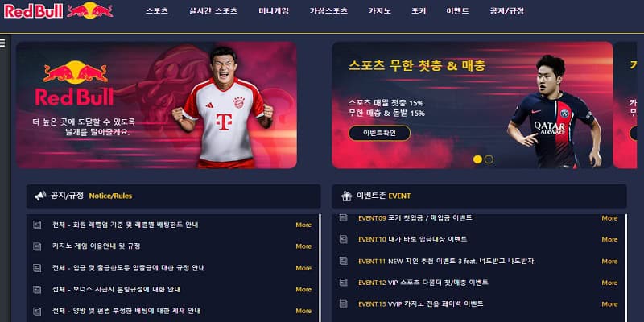Click document icon beside EVENT.13 VVIP entry
644x322 pixels.
(x=344, y=304)
